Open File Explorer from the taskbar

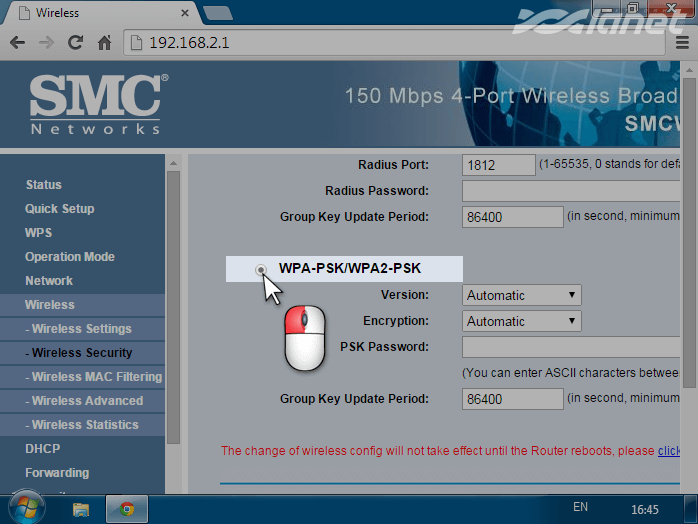tap(81, 509)
